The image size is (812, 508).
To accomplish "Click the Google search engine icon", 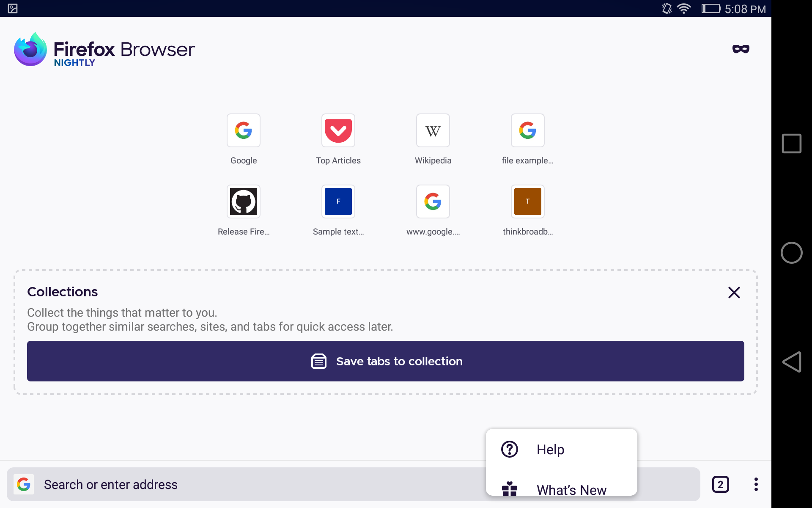I will (x=24, y=484).
